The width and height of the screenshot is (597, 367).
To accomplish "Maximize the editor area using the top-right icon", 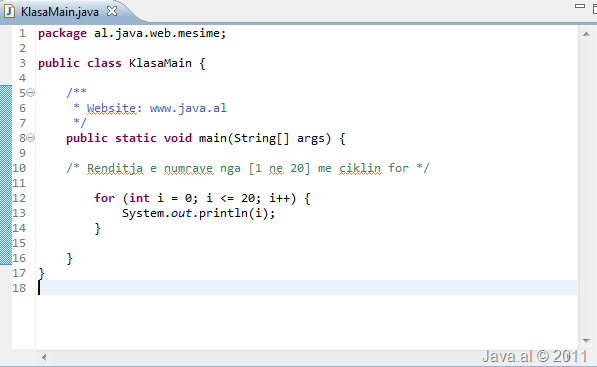I will [x=595, y=8].
